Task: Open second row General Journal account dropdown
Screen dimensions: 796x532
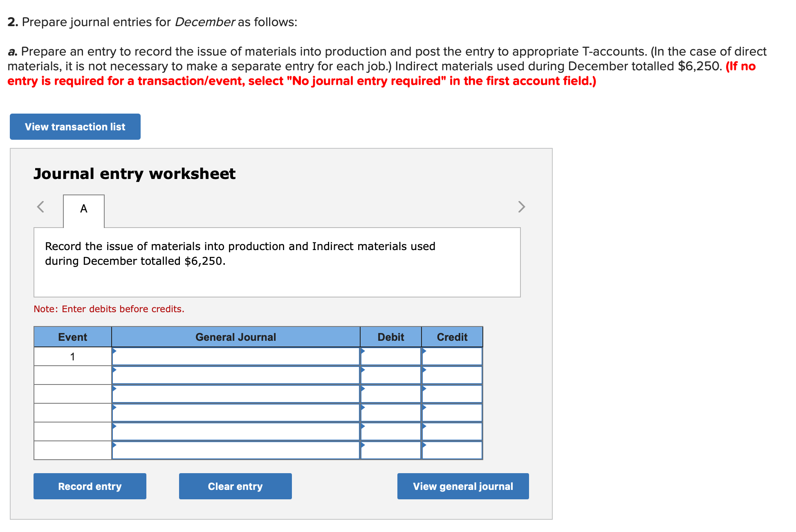Action: coord(236,375)
